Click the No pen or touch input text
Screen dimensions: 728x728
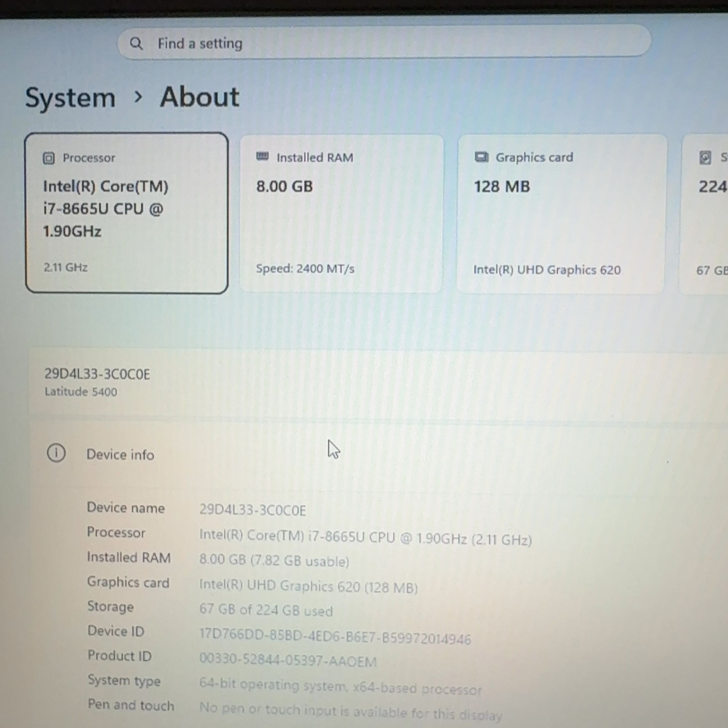tap(350, 712)
